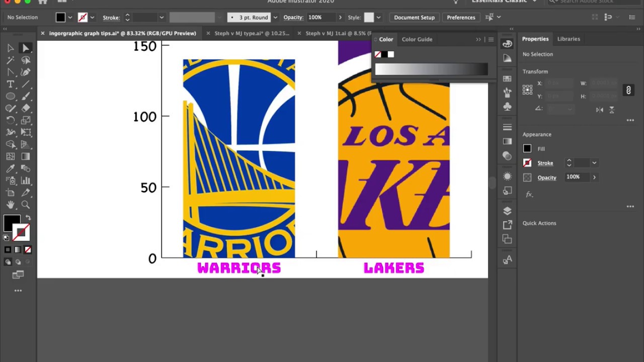Toggle Constrain Width and Height Proportions link
The width and height of the screenshot is (644, 362).
(x=628, y=90)
